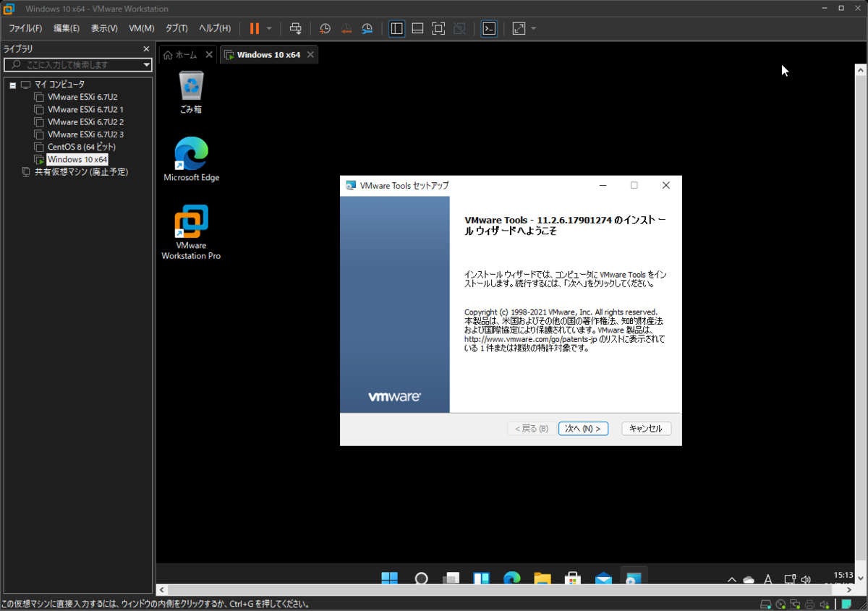Screen dimensions: 868x611
Task: Open the power options dropdown arrow beside suspend
Action: [269, 28]
